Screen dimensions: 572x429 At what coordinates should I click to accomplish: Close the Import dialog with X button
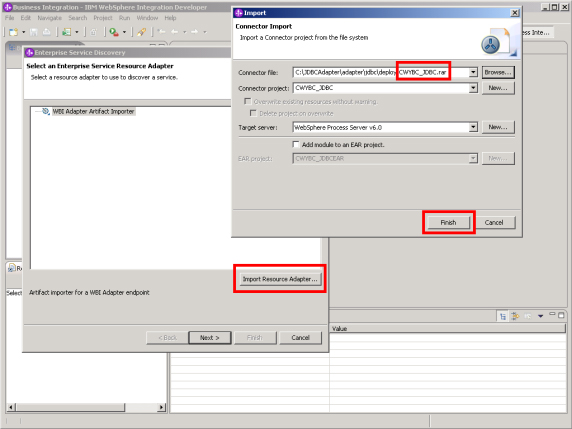click(514, 13)
